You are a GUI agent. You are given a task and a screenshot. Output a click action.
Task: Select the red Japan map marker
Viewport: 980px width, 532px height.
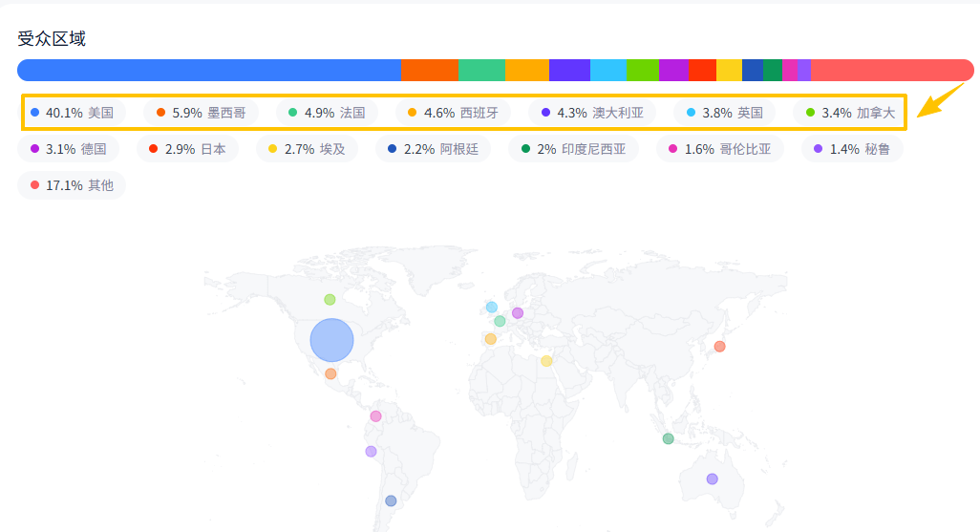tap(719, 346)
